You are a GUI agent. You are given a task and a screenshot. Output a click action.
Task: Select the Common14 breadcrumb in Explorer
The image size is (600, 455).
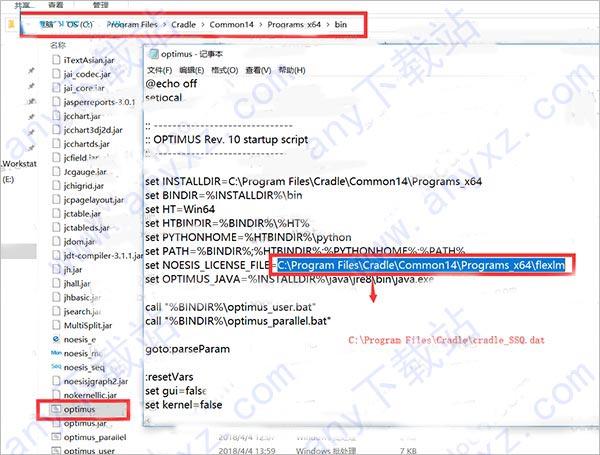[232, 24]
